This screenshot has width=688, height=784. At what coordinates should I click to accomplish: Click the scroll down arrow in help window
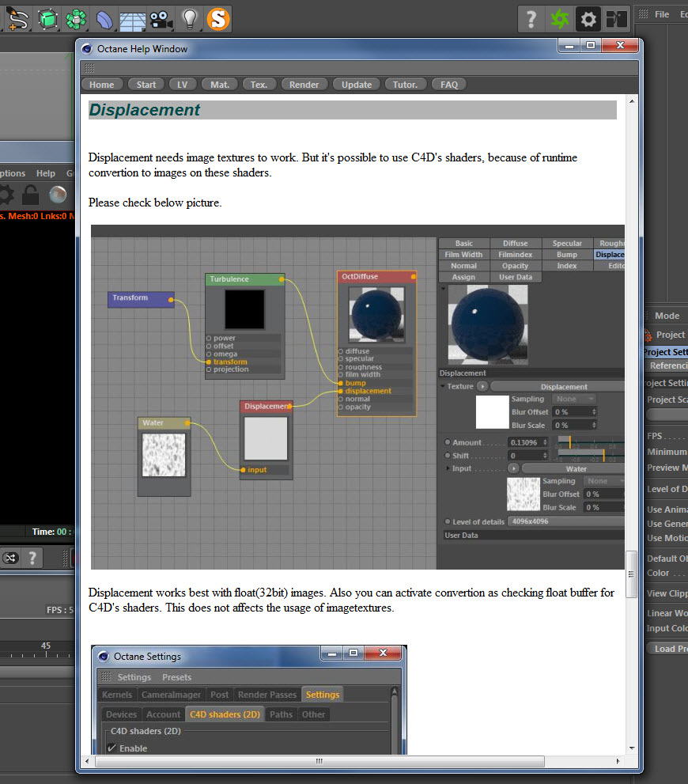[632, 748]
